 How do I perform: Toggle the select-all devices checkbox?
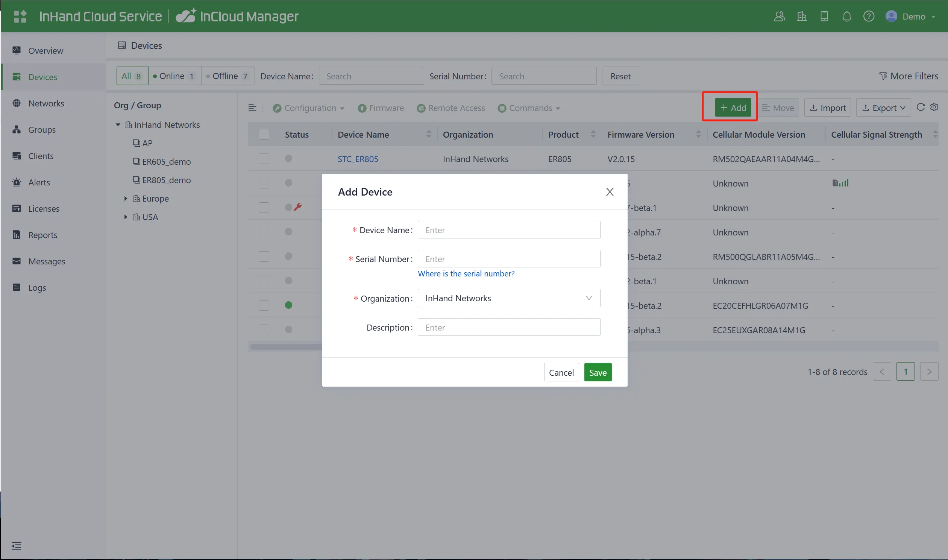coord(264,134)
